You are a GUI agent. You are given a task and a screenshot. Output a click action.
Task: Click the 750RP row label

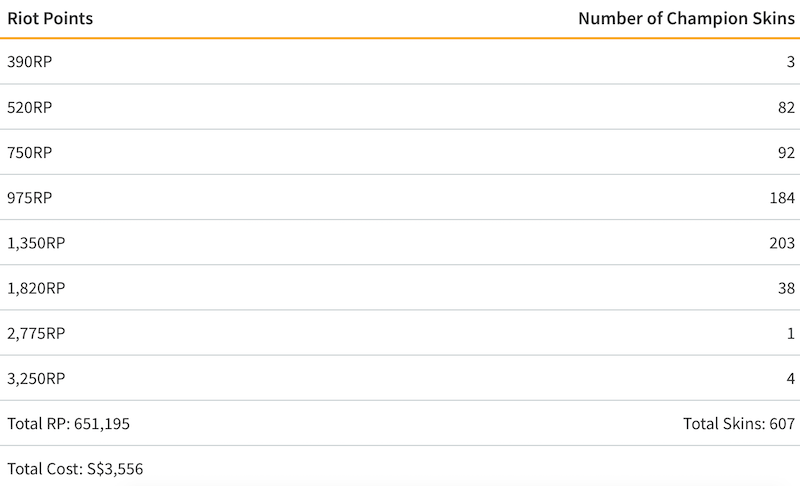point(29,152)
